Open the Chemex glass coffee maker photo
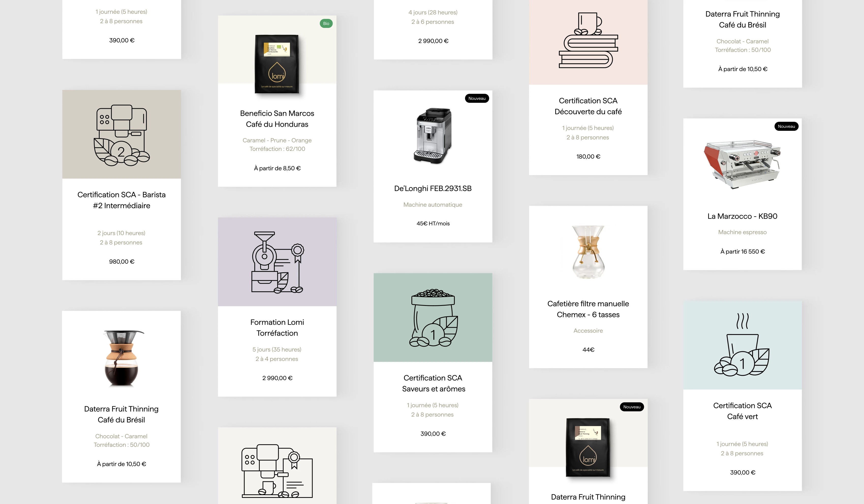 click(588, 252)
